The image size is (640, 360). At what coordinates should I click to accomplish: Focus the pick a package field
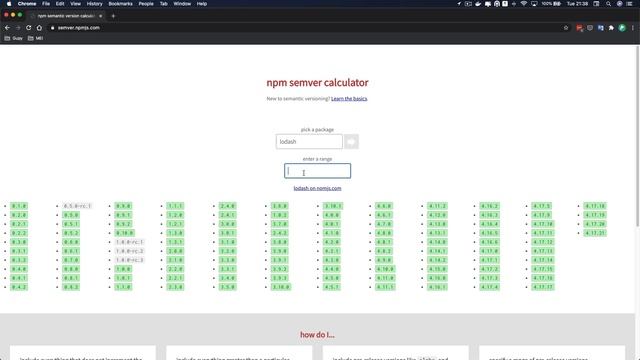(309, 142)
